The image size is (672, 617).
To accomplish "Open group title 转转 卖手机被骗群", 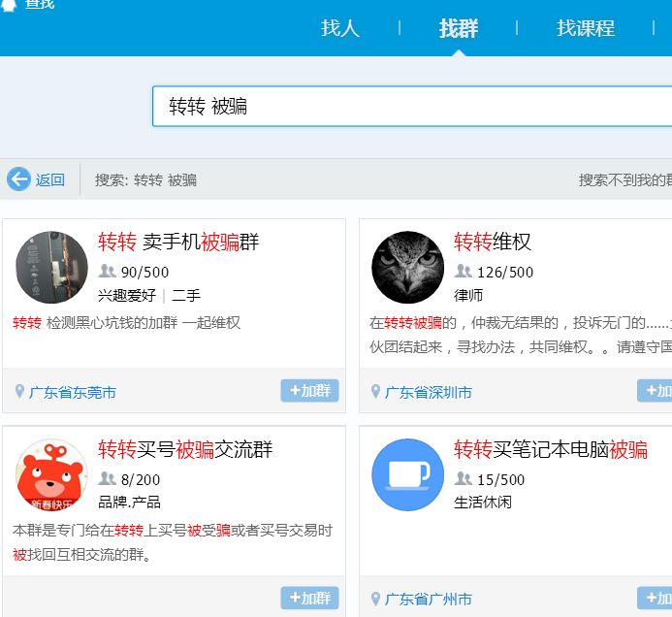I will (178, 242).
